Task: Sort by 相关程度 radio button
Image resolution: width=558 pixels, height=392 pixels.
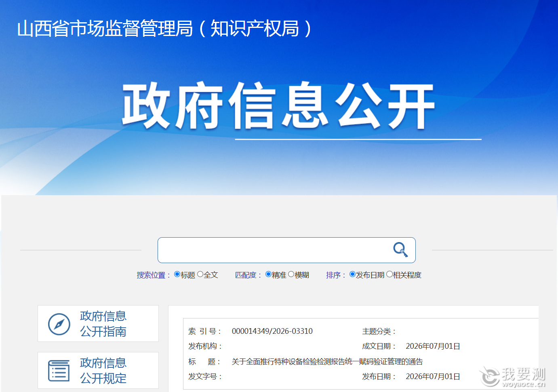Action: coord(390,274)
